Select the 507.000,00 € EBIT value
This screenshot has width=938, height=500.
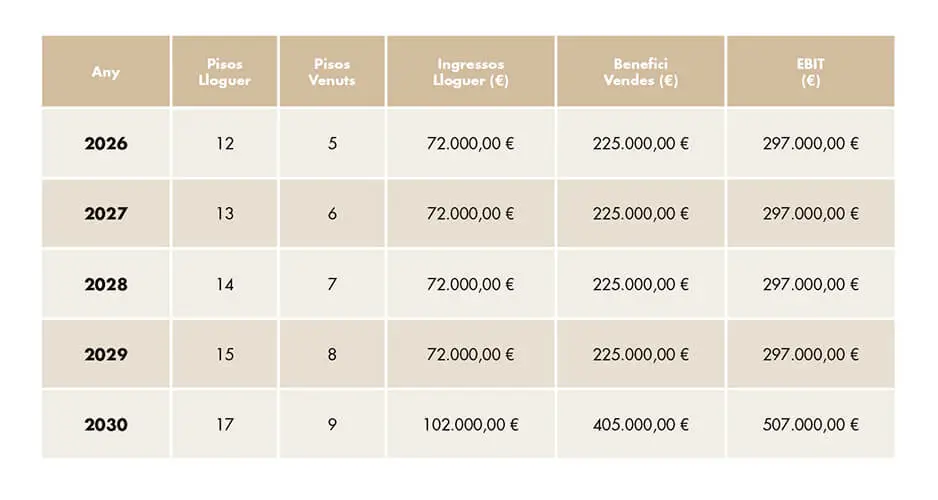click(810, 425)
